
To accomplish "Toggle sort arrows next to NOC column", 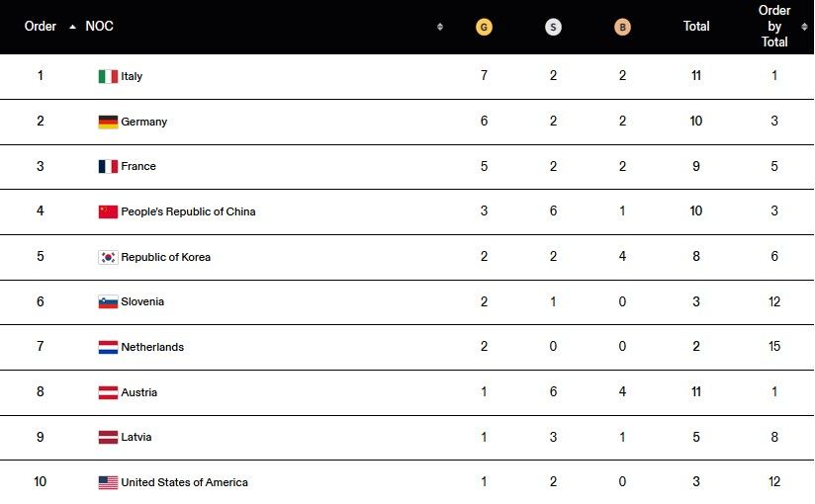I will 440,27.
